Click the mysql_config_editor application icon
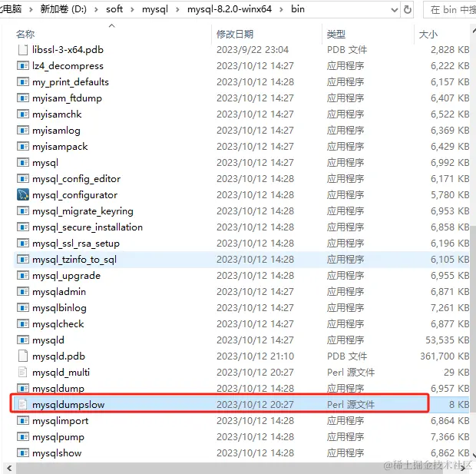The height and width of the screenshot is (474, 476). (x=23, y=178)
